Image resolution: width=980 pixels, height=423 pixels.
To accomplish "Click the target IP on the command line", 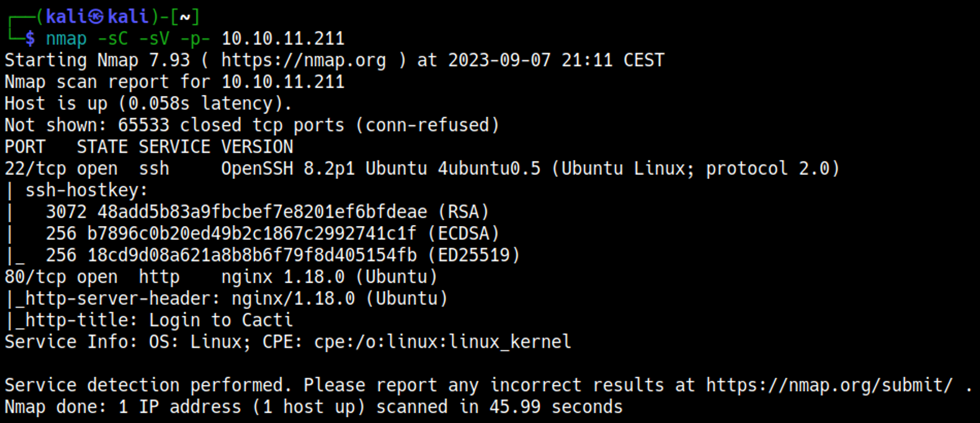I will 283,39.
